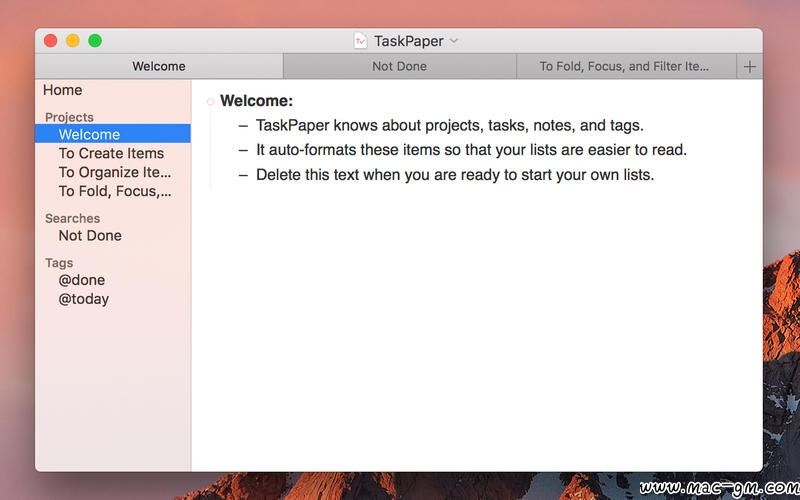
Task: Click the line 'It auto-formats these items...'
Action: (x=471, y=150)
